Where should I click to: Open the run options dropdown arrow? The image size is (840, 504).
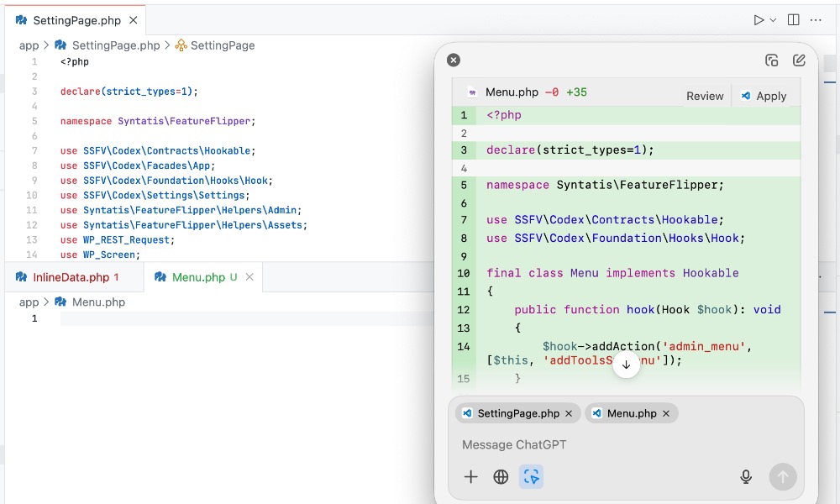tap(773, 20)
